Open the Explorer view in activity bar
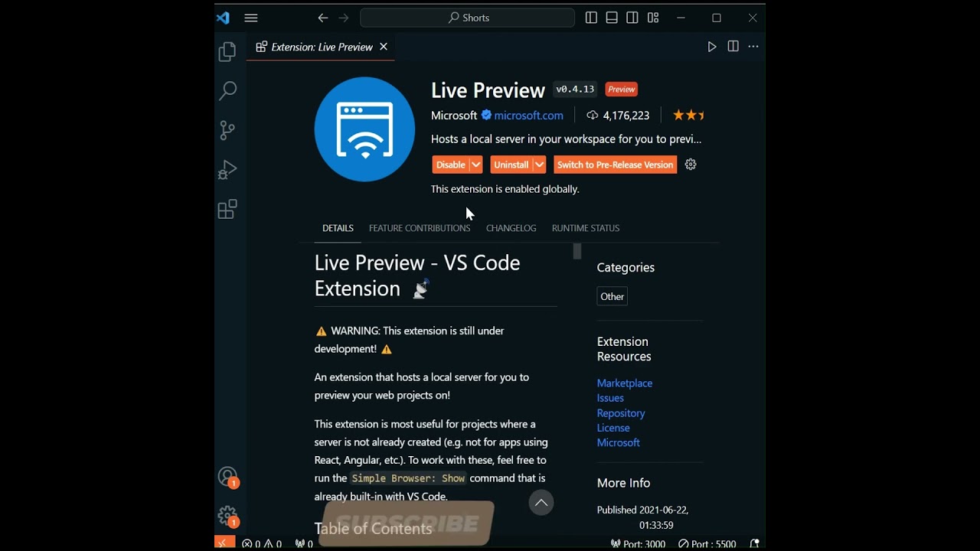 click(227, 51)
